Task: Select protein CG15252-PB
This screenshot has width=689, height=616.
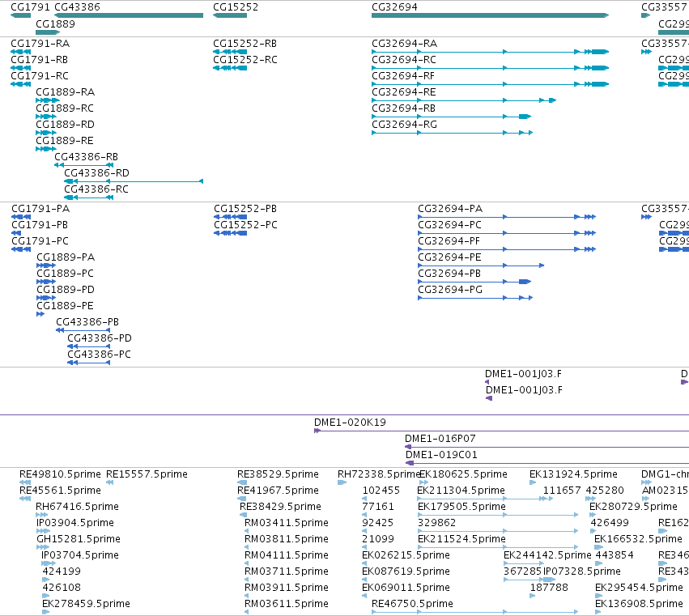Action: coord(245,209)
